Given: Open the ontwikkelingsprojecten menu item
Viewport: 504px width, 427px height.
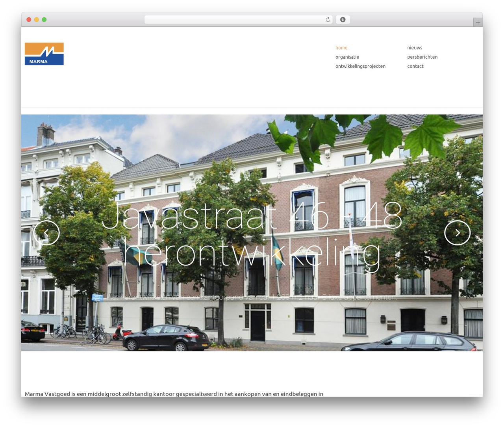Looking at the screenshot, I should [360, 66].
